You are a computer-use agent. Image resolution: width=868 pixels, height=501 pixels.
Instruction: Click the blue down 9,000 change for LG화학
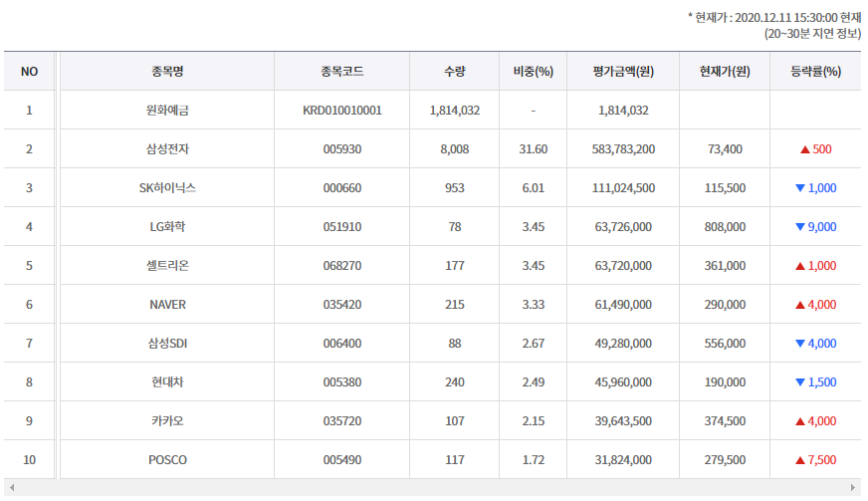point(816,227)
